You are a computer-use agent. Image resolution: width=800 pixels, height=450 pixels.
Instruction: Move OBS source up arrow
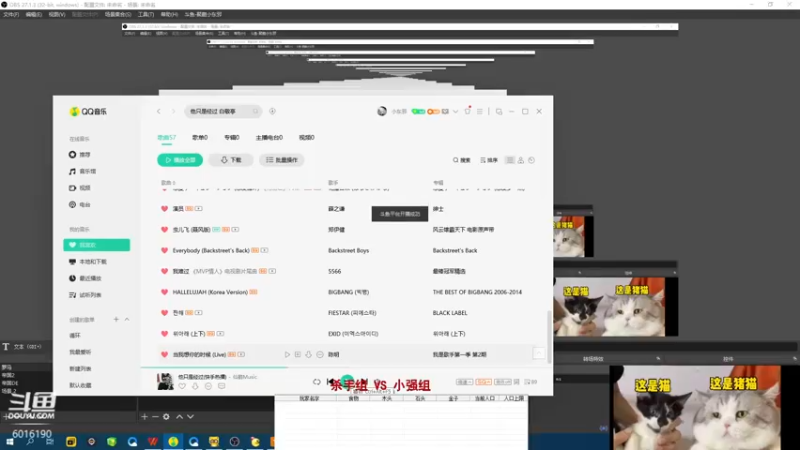180,417
